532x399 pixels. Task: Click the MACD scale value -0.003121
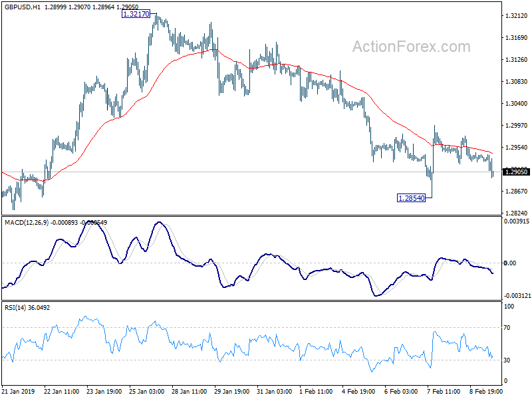pyautogui.click(x=517, y=296)
